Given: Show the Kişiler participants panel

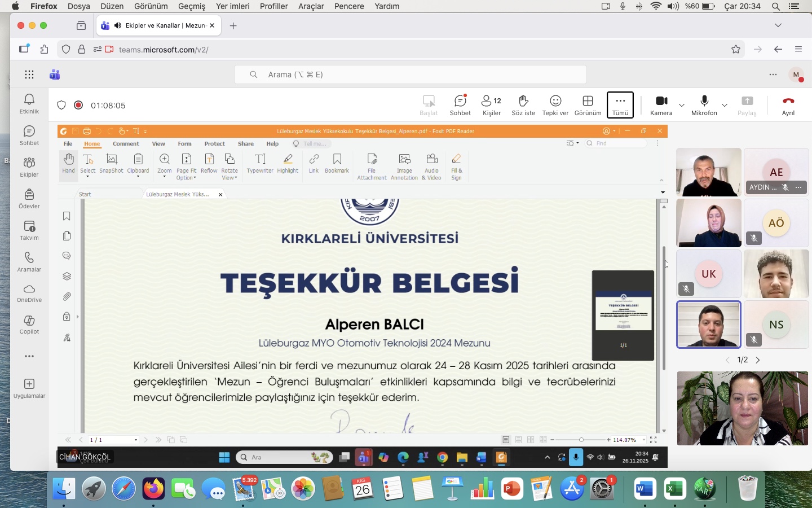Looking at the screenshot, I should tap(491, 104).
